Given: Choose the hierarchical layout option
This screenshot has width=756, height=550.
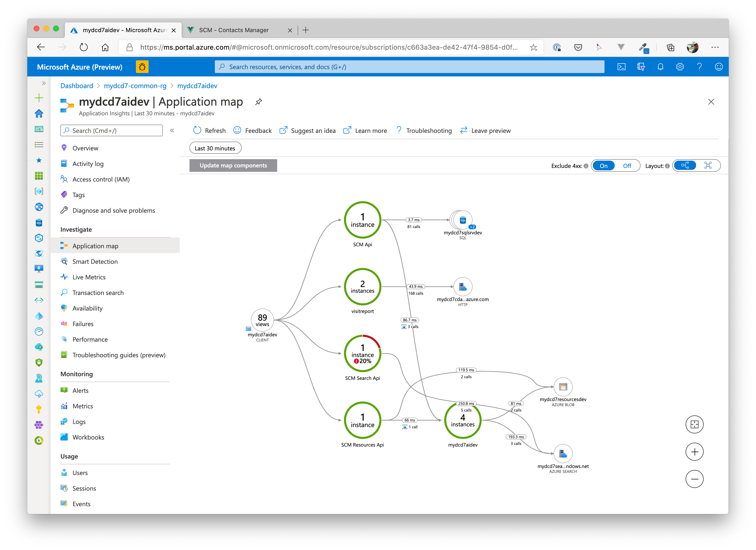Looking at the screenshot, I should coord(685,165).
